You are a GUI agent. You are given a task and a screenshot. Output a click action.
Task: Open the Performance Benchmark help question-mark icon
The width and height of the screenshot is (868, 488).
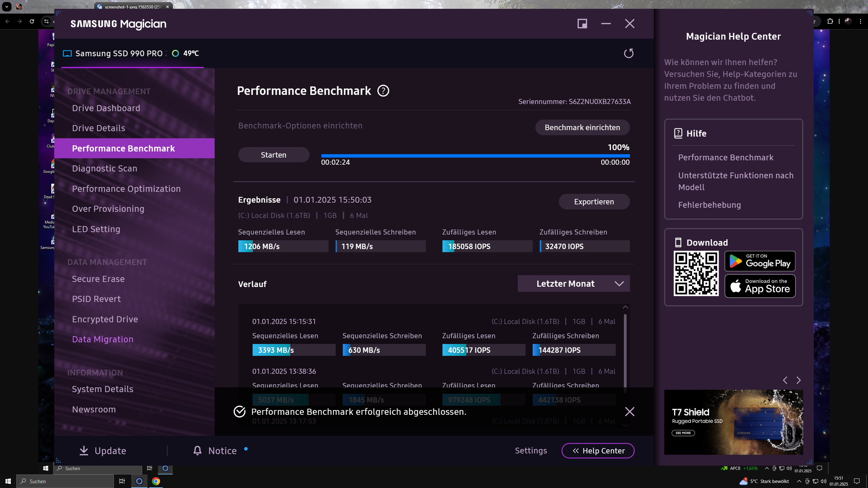click(383, 91)
